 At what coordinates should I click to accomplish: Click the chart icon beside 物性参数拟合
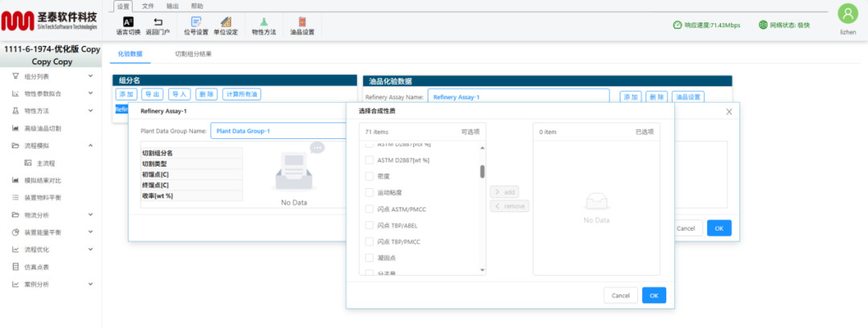tap(15, 93)
